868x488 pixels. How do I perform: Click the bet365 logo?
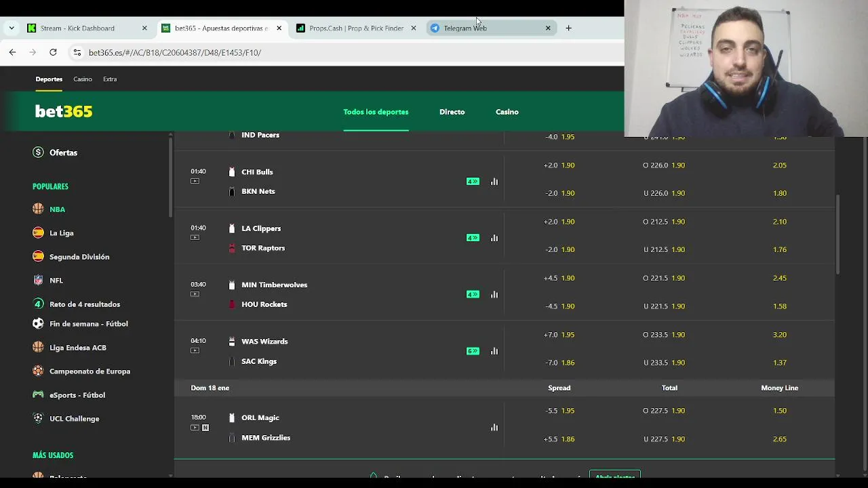point(64,111)
